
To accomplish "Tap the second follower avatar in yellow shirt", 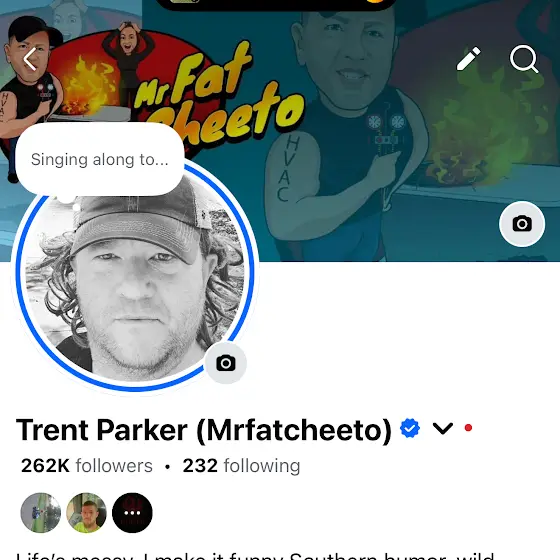I will point(86,513).
